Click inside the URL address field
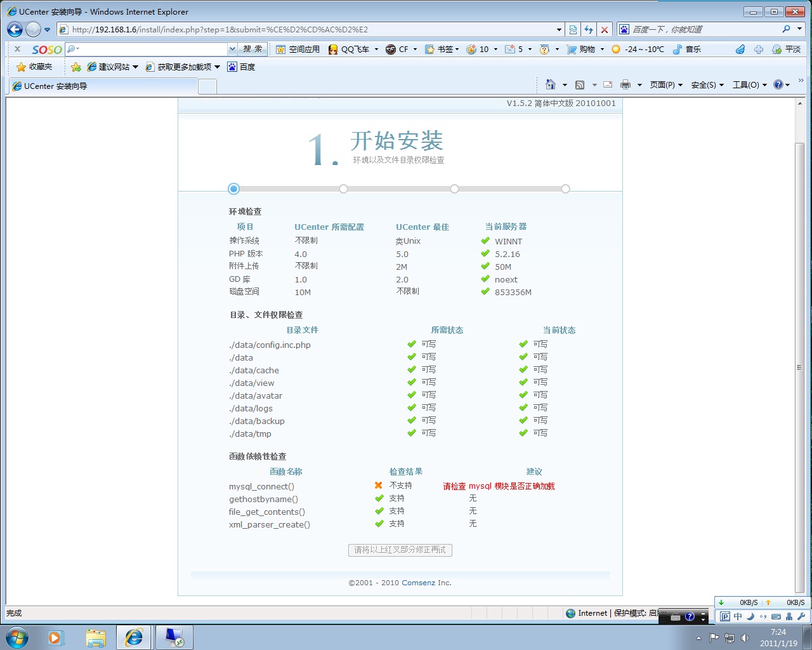The height and width of the screenshot is (650, 812). coord(311,29)
